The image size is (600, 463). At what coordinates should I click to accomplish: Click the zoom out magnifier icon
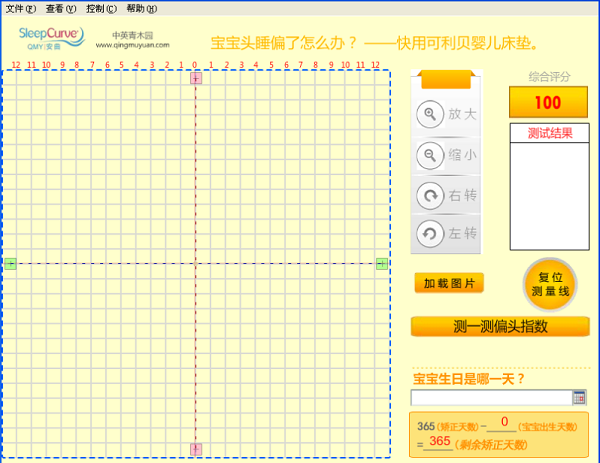click(430, 155)
